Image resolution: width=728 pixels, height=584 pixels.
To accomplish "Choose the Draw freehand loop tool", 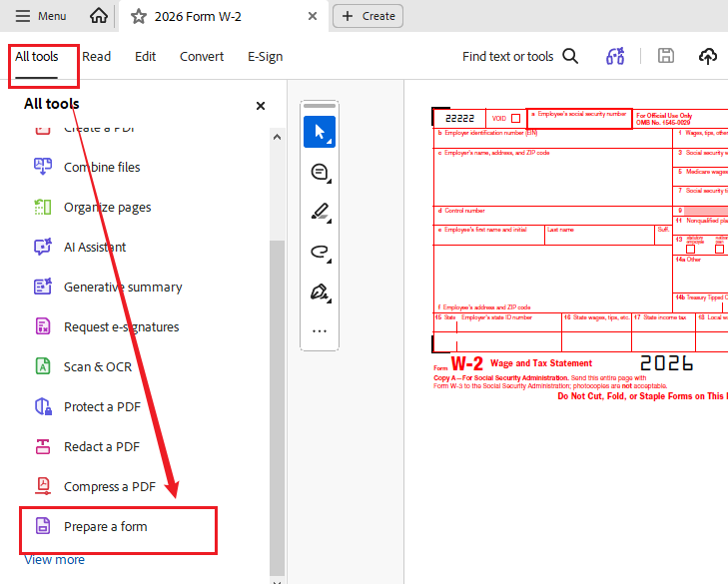I will pos(320,253).
